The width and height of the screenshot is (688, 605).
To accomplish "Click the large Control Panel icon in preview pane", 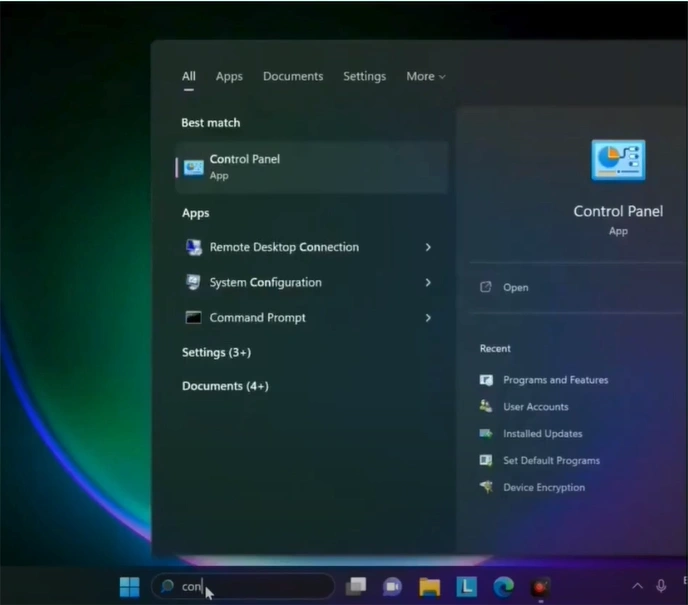I will pyautogui.click(x=618, y=160).
